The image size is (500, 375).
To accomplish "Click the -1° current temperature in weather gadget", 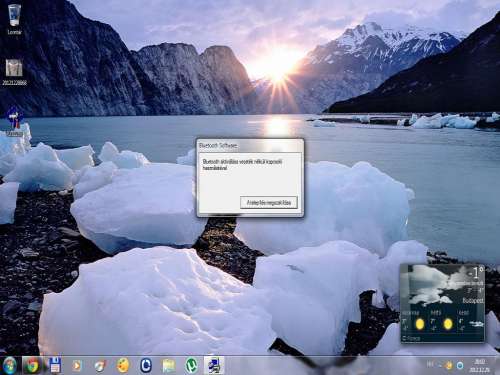I will coord(475,273).
